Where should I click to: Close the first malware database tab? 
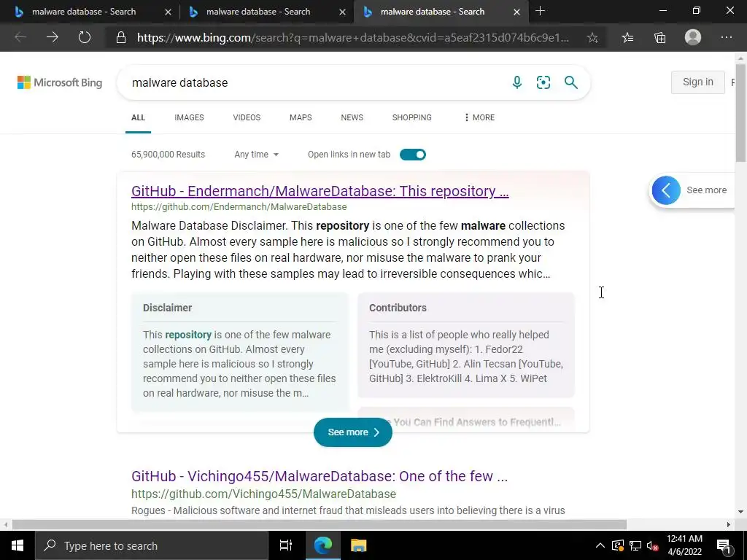point(169,12)
